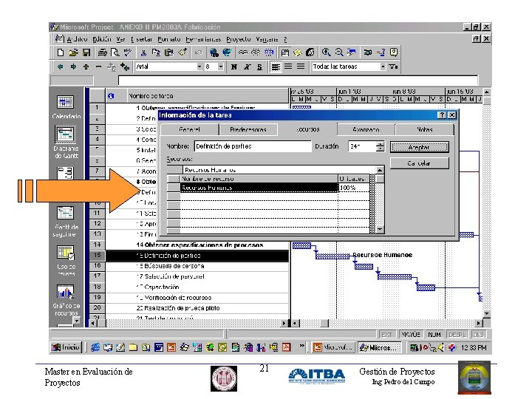The width and height of the screenshot is (532, 399).
Task: Zoom in with the magnifier plus icon
Action: (327, 52)
